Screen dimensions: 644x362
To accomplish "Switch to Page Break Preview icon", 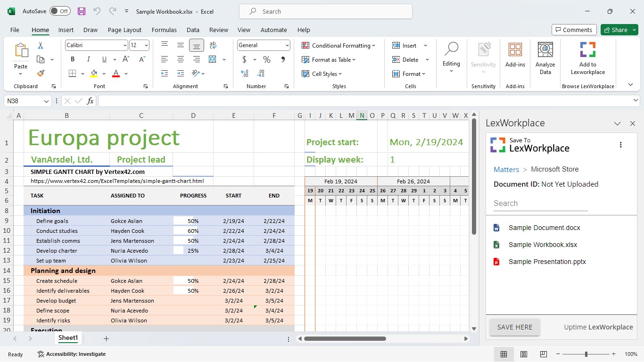I will click(x=544, y=354).
